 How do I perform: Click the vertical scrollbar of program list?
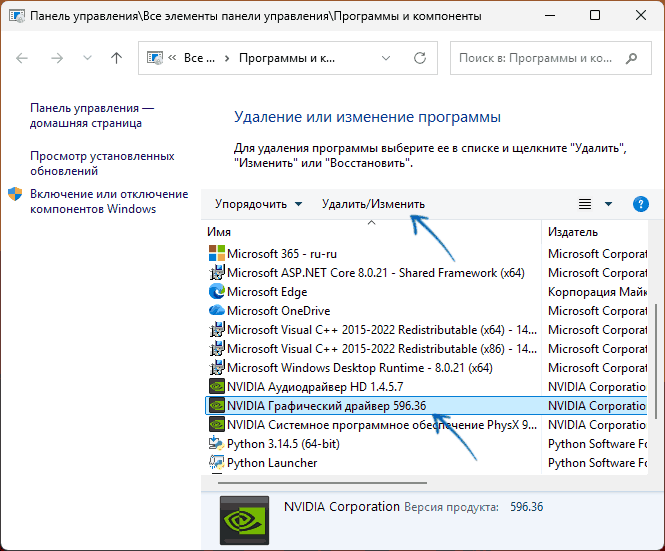[x=657, y=361]
